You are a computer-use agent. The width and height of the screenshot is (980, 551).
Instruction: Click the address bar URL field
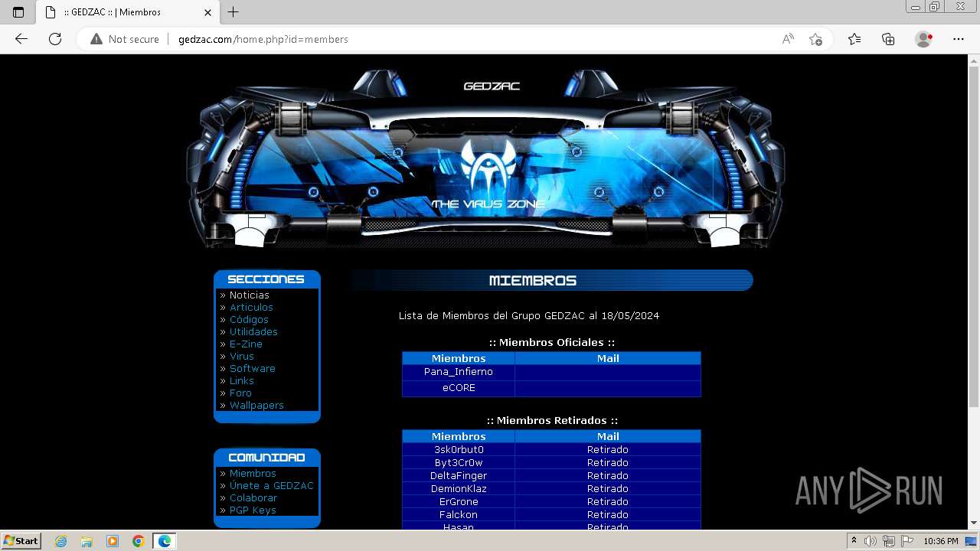[475, 39]
